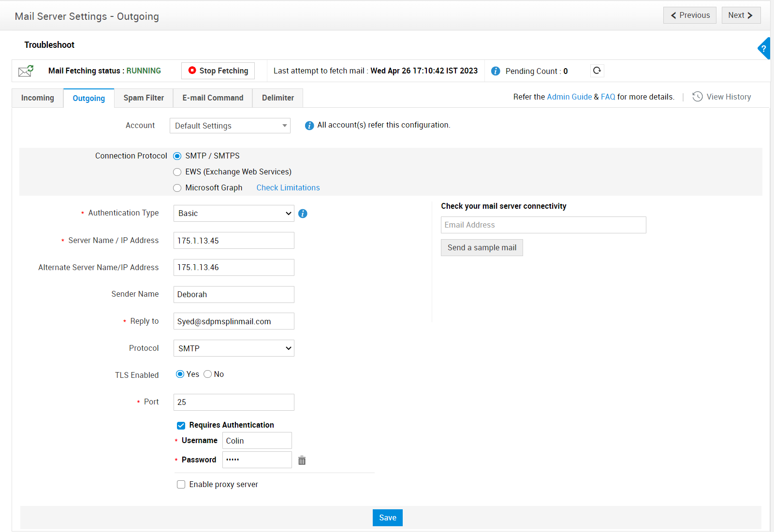This screenshot has height=532, width=774.
Task: Open the Account dropdown
Action: pyautogui.click(x=230, y=126)
